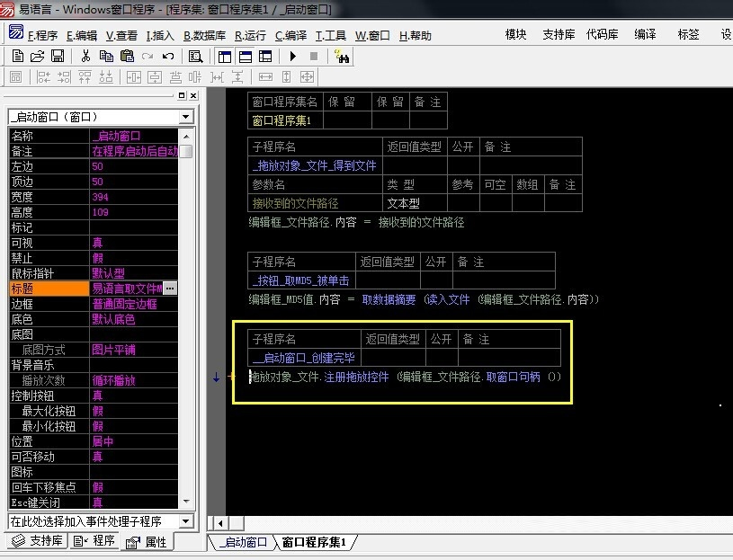Click the editor horizontal scroll-left arrow
The width and height of the screenshot is (733, 560).
point(219,523)
